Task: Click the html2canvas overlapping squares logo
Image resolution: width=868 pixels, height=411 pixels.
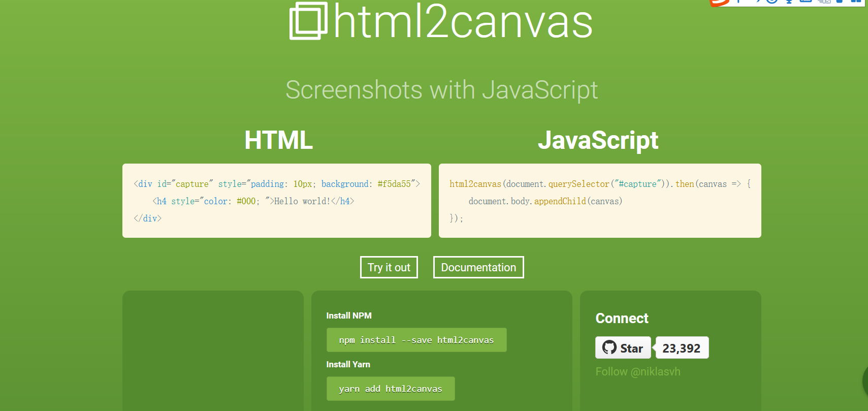Action: pyautogui.click(x=308, y=21)
